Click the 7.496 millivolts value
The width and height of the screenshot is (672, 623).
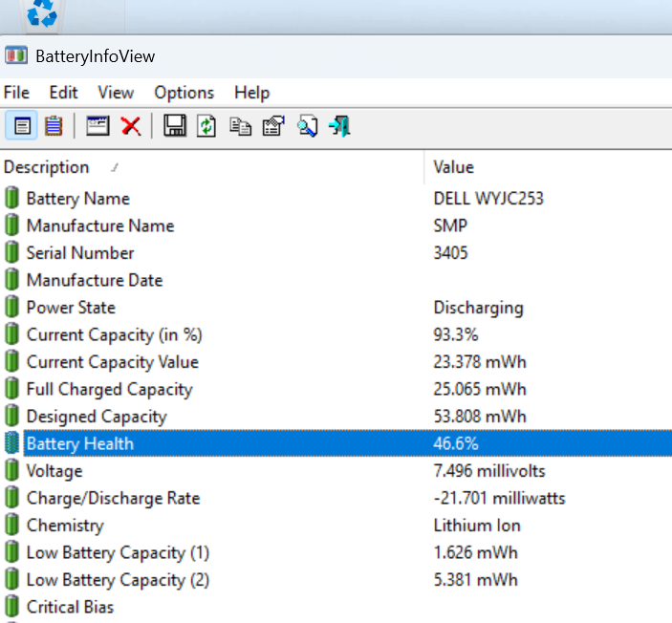489,471
